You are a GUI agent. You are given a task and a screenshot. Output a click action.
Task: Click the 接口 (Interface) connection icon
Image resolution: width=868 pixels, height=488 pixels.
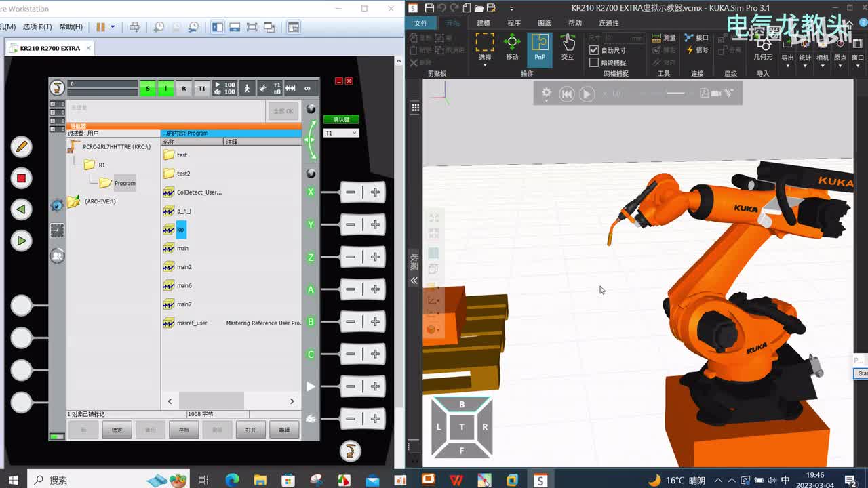[x=696, y=37]
